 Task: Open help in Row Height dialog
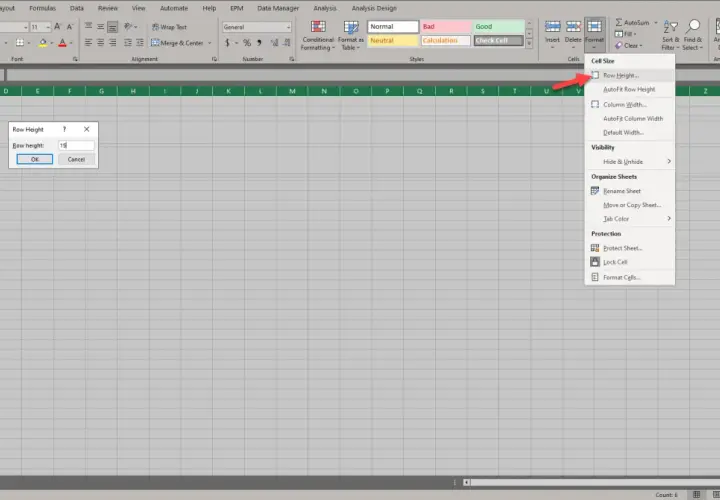(64, 129)
